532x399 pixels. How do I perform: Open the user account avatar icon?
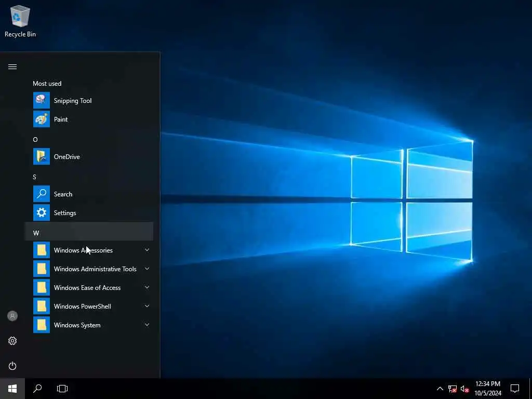click(12, 316)
